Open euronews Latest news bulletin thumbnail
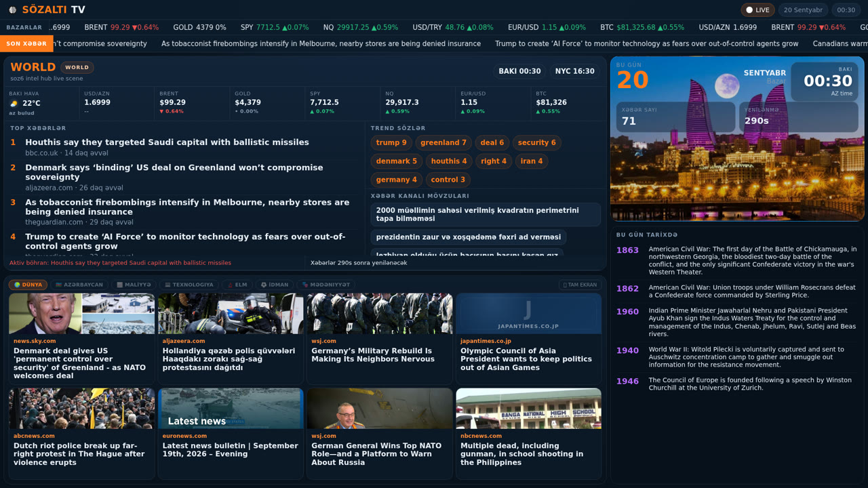 tap(231, 409)
